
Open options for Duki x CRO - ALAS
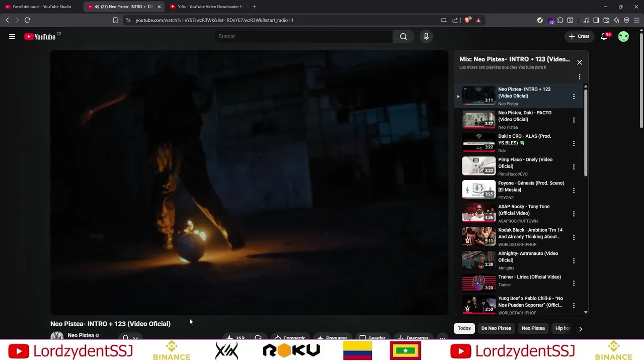click(574, 143)
